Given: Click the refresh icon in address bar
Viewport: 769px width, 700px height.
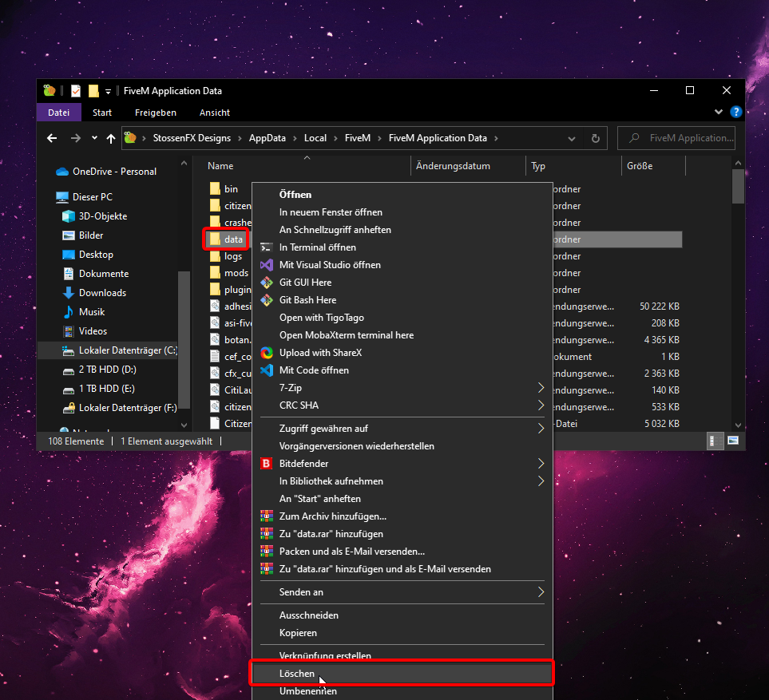Looking at the screenshot, I should click(595, 138).
